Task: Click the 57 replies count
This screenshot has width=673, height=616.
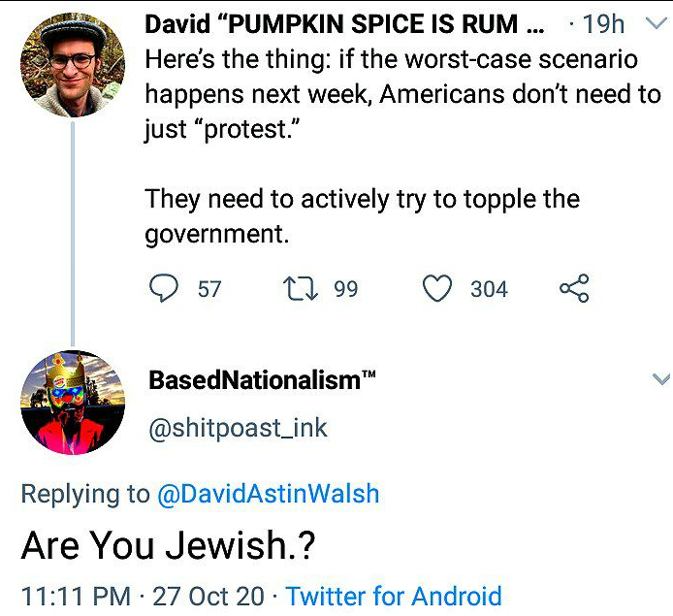Action: [x=209, y=289]
